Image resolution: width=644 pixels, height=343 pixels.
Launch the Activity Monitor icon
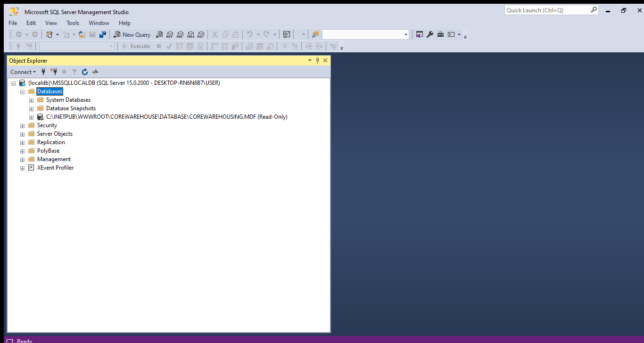coord(286,34)
